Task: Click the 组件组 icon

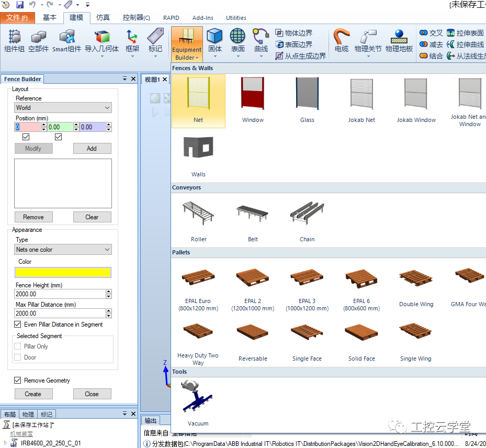Action: point(14,41)
